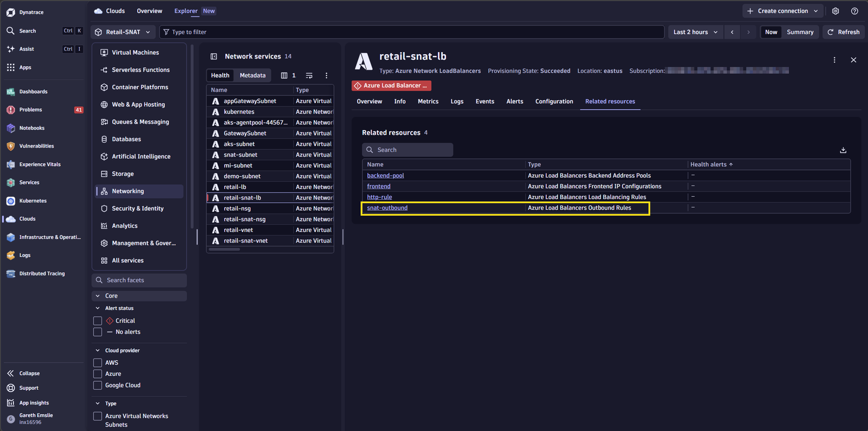868x431 pixels.
Task: Open the Last 2 hours timeframe dropdown
Action: point(695,32)
